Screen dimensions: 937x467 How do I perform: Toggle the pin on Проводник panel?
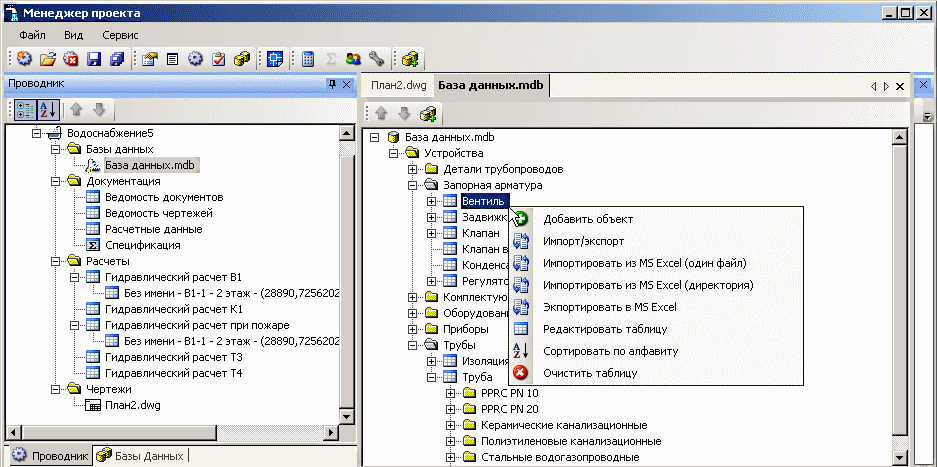tap(332, 84)
